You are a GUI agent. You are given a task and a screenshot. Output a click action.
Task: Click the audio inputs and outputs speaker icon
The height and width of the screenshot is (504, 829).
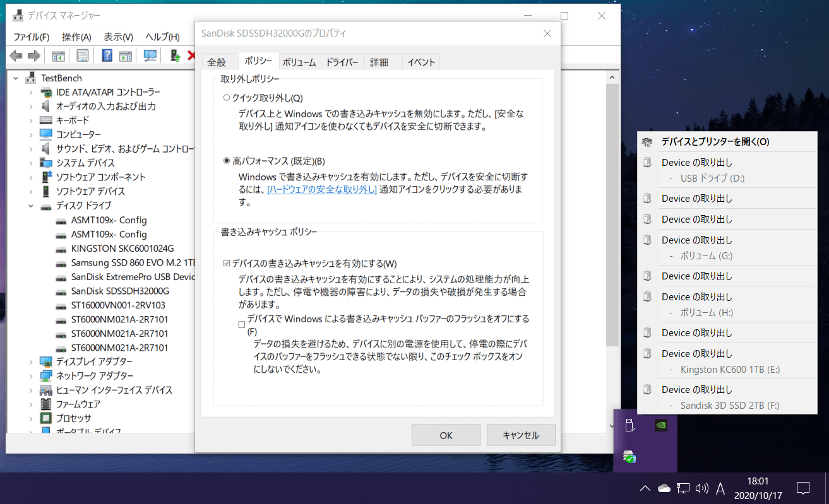(x=46, y=106)
